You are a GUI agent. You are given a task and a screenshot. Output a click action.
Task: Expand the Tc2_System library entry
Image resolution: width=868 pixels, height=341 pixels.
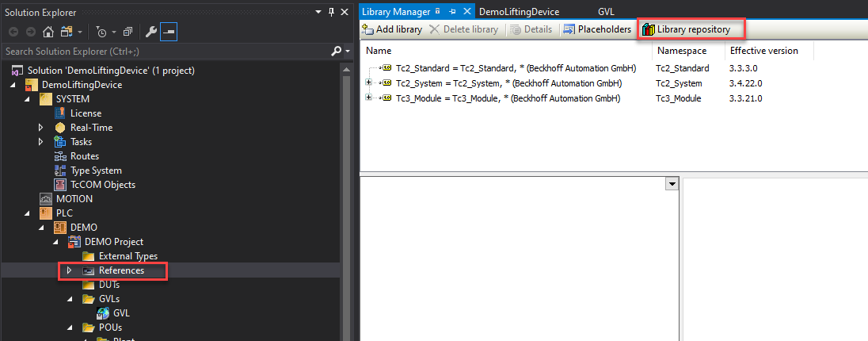(x=368, y=83)
